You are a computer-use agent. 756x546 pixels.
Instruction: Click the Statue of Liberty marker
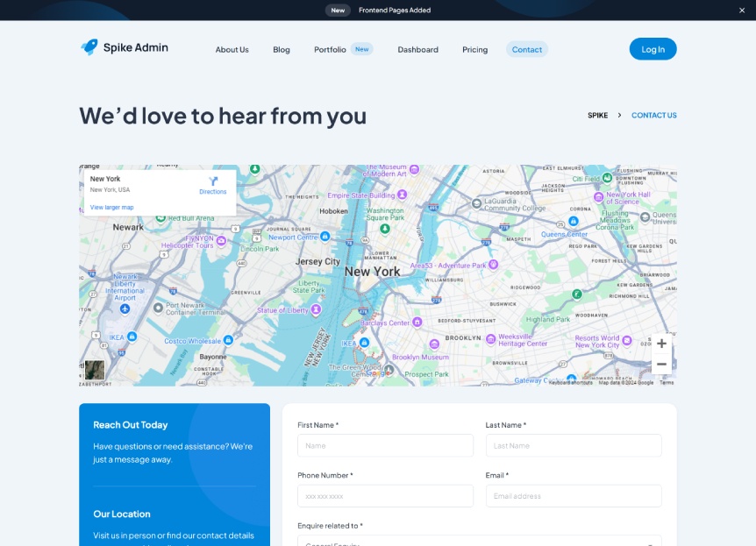316,308
